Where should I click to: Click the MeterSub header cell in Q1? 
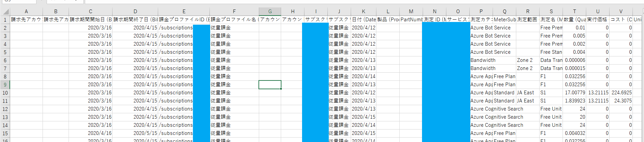click(x=504, y=20)
